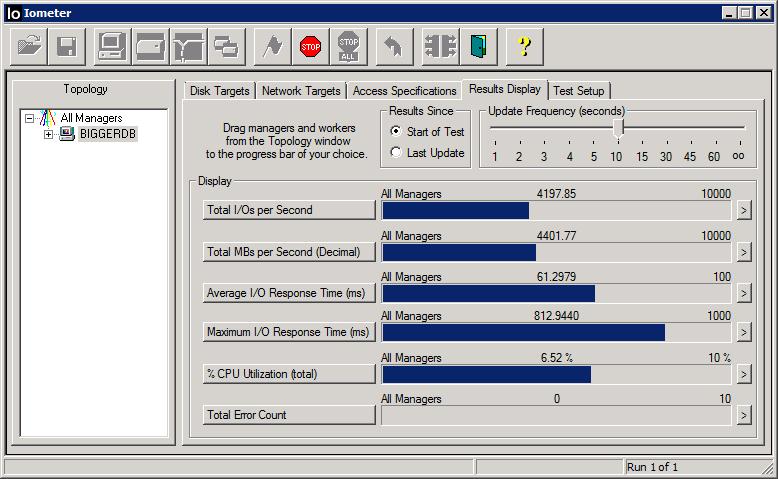Select Start of Test radio option
778x479 pixels.
coord(395,131)
